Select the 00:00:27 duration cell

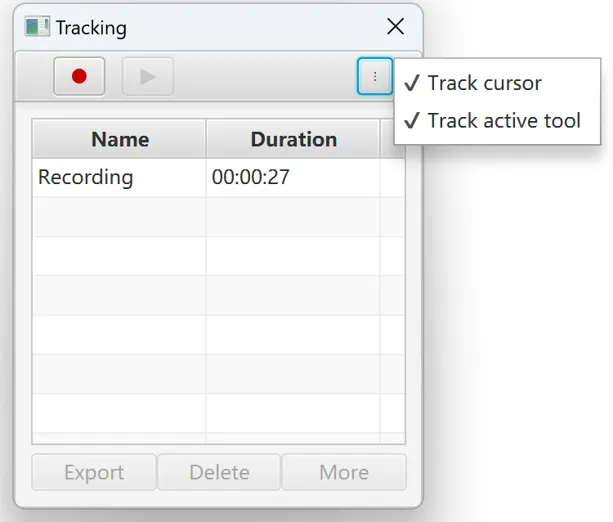[x=293, y=178]
